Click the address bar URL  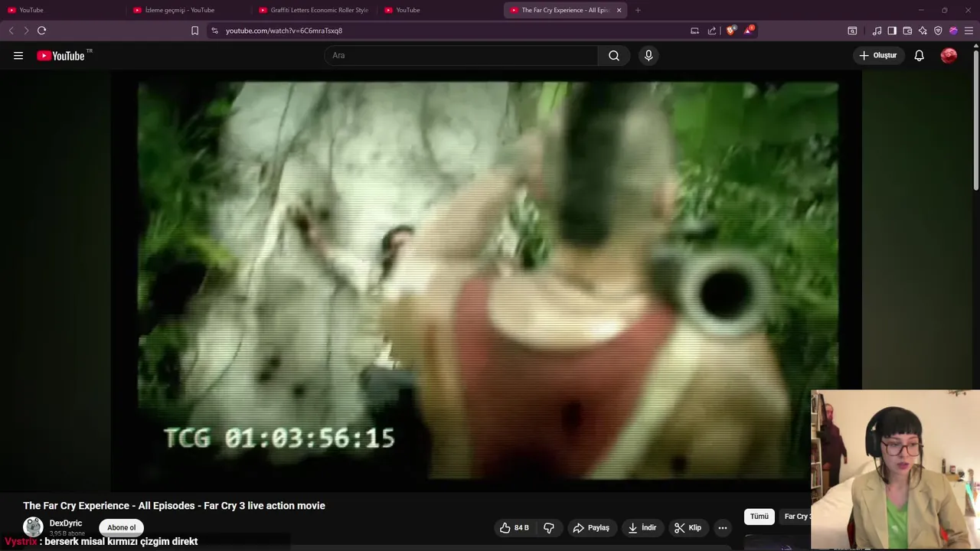click(284, 31)
